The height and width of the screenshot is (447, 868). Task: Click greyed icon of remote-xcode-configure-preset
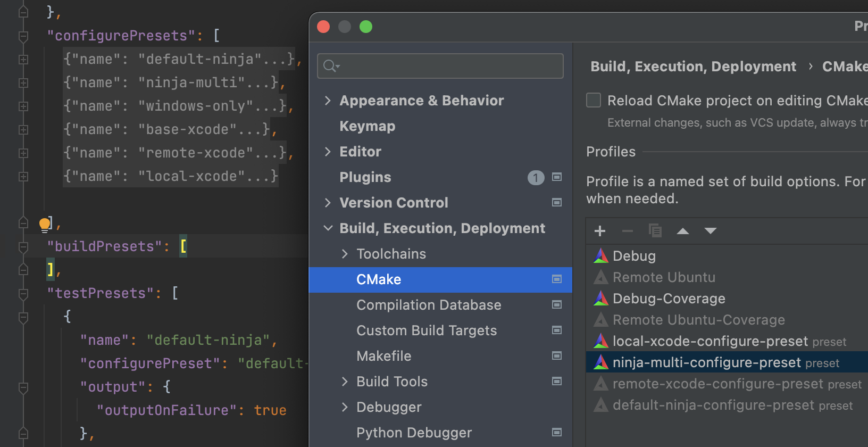[601, 384]
